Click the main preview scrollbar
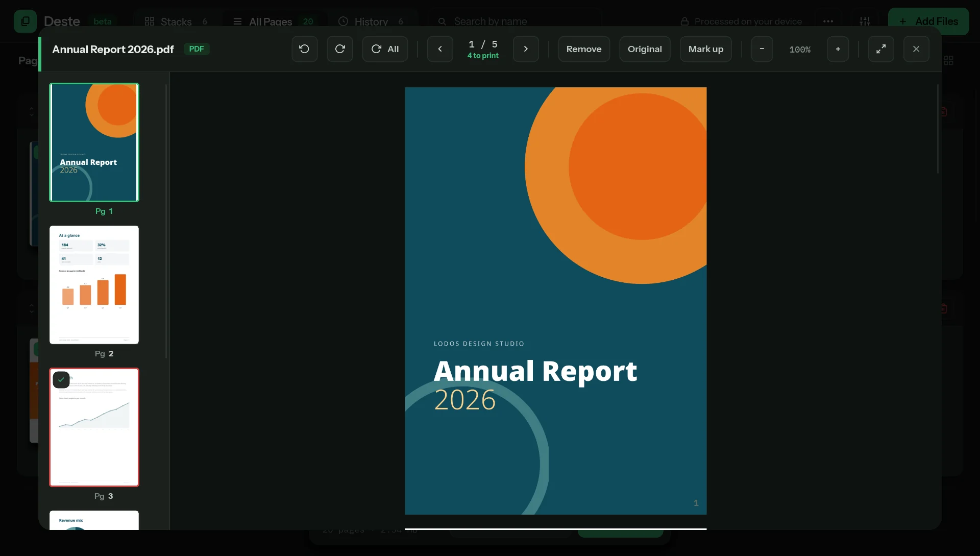The image size is (980, 556). (938, 129)
